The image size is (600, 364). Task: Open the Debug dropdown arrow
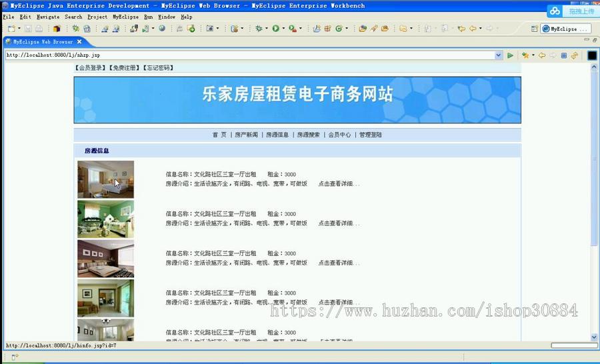pyautogui.click(x=266, y=29)
